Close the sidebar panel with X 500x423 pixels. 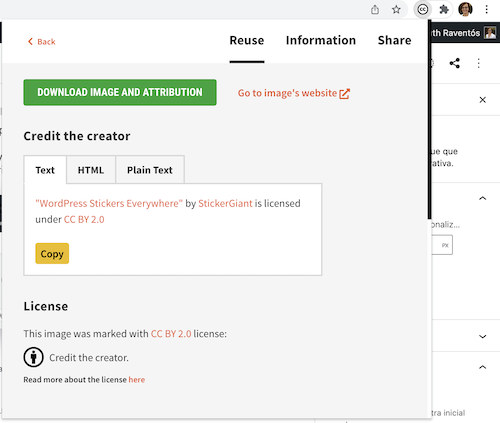pos(482,100)
